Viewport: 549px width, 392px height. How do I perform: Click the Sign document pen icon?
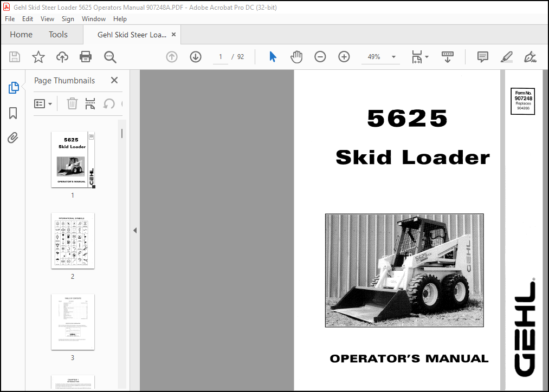[x=530, y=57]
